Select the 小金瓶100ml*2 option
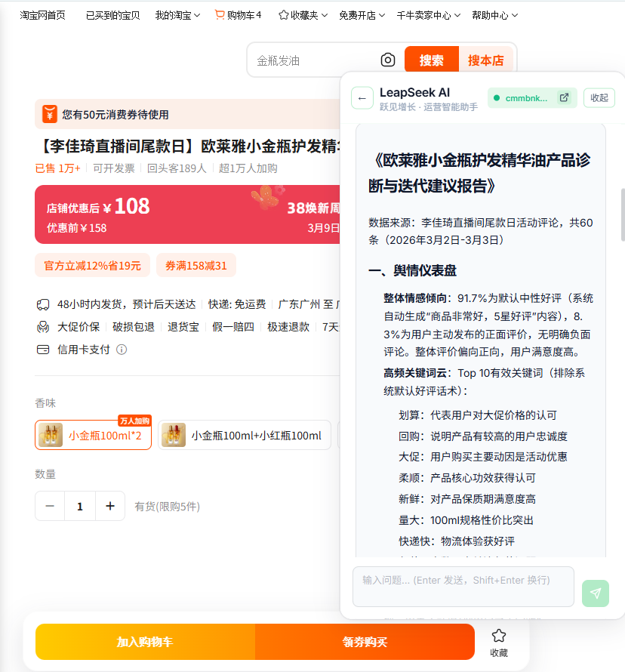 [x=94, y=435]
